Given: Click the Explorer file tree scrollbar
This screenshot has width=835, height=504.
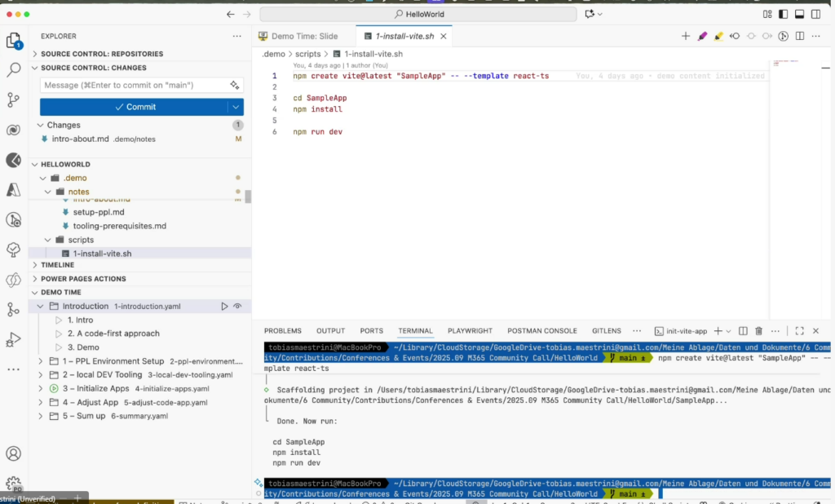Looking at the screenshot, I should point(248,197).
